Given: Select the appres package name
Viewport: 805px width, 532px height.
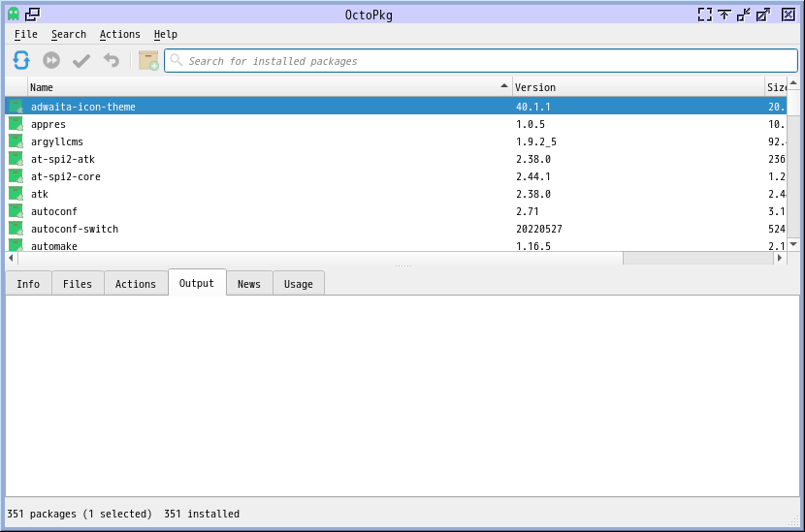Looking at the screenshot, I should coord(48,124).
